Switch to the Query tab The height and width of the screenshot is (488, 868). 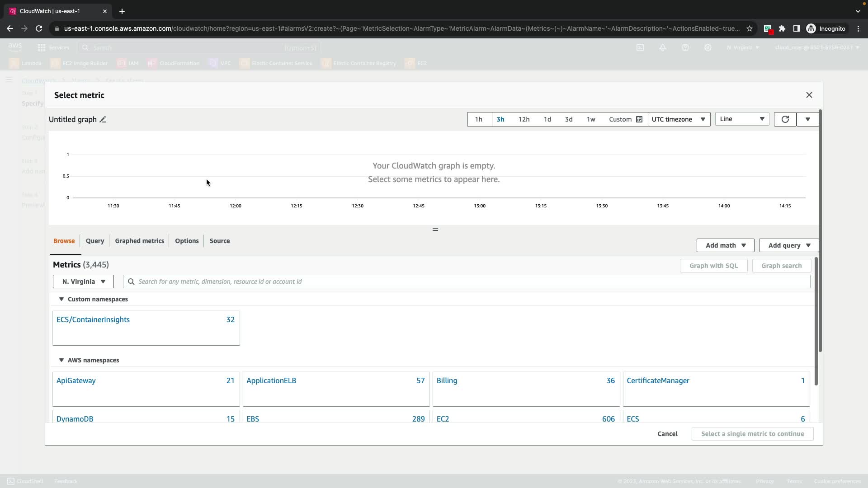pos(95,241)
